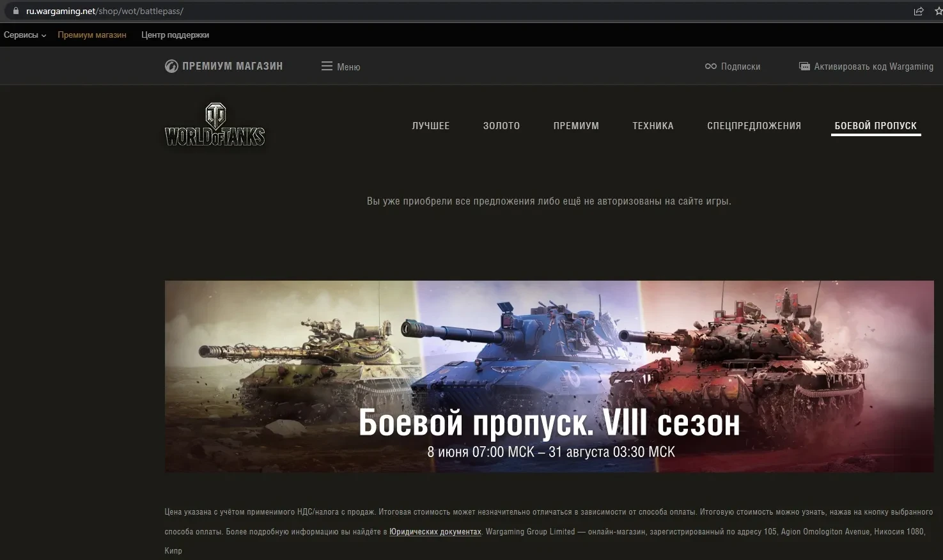943x560 pixels.
Task: Click the World of Tanks logo
Action: pyautogui.click(x=215, y=125)
